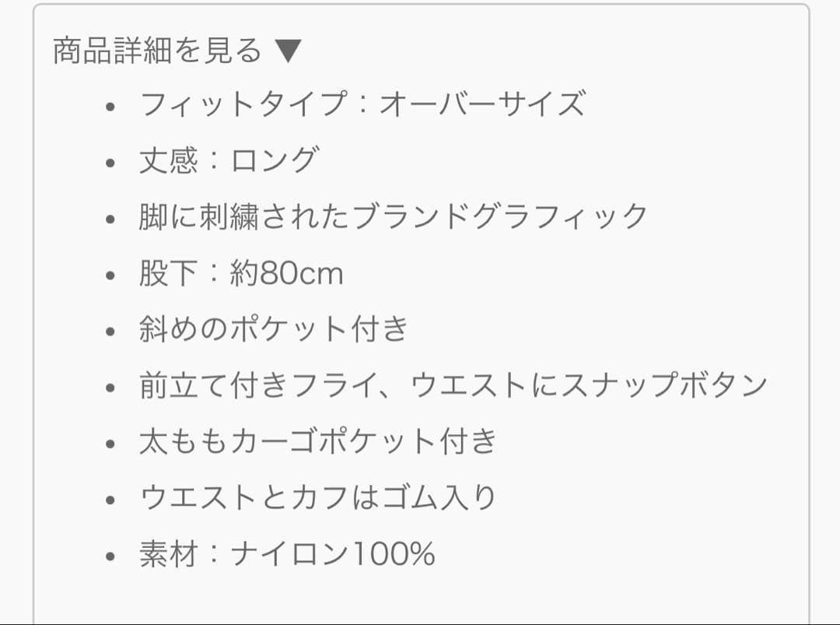
Task: Click the ウエストにスナップボタン text
Action: 589,386
